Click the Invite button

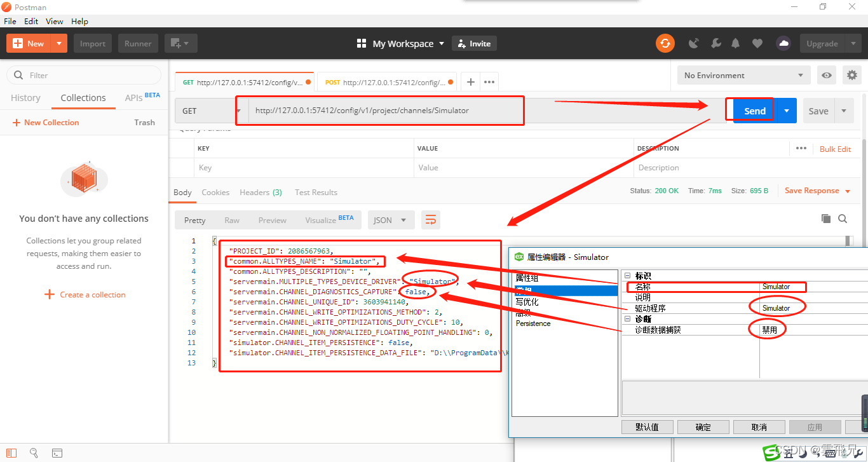(474, 43)
